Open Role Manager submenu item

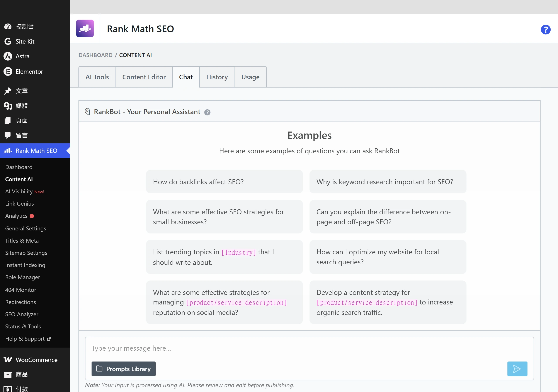(23, 277)
